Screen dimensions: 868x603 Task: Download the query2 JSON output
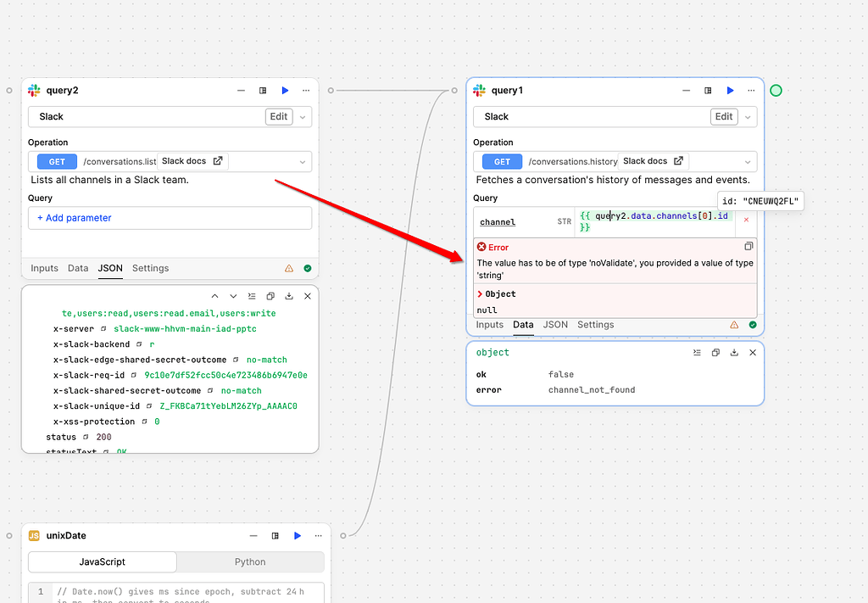point(289,296)
